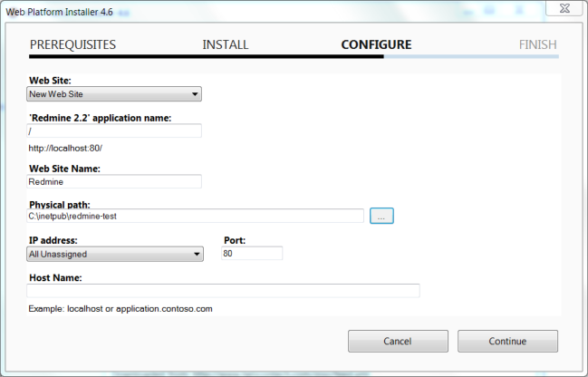This screenshot has height=377, width=588.
Task: Click into the Host Name field
Action: 223,291
